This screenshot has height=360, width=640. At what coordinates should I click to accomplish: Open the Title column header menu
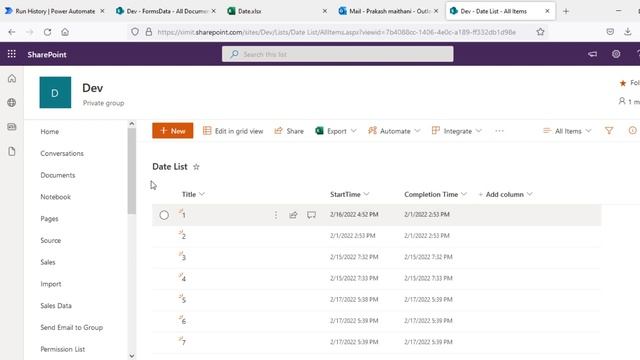click(x=193, y=194)
